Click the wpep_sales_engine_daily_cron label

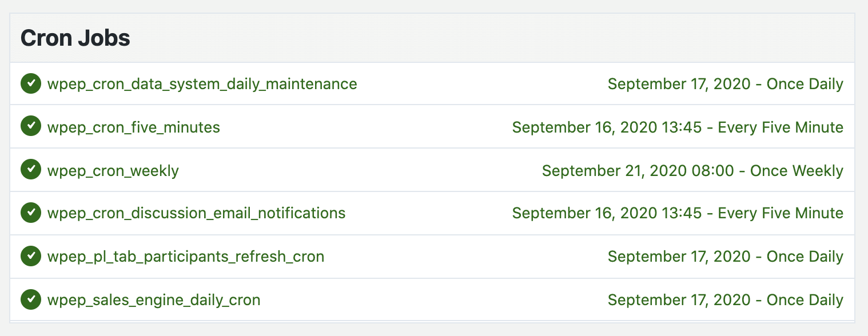point(154,300)
